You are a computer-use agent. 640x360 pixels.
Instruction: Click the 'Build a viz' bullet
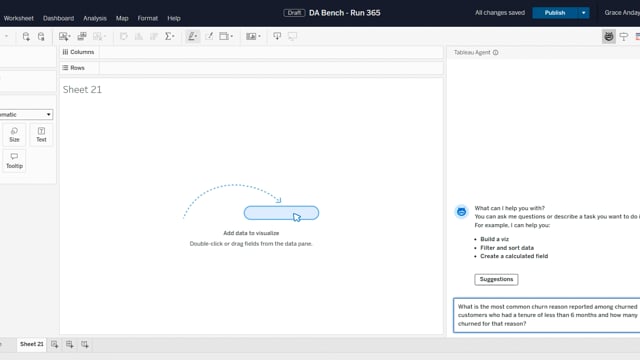point(494,239)
